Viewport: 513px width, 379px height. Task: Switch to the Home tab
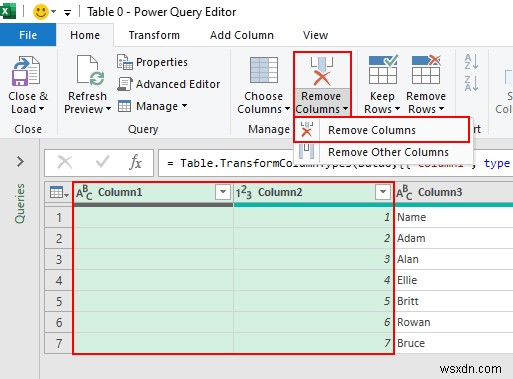point(85,35)
